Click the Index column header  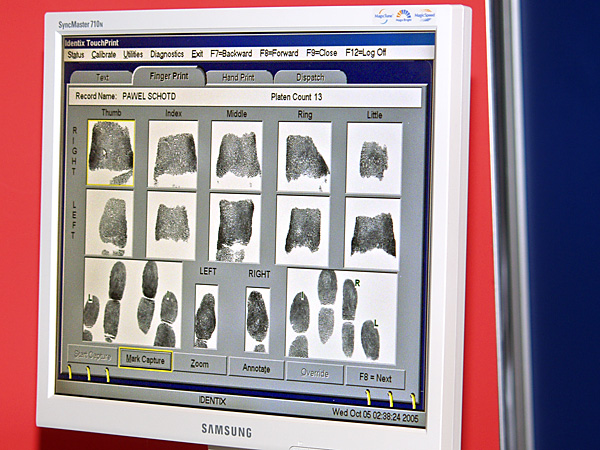coord(173,113)
